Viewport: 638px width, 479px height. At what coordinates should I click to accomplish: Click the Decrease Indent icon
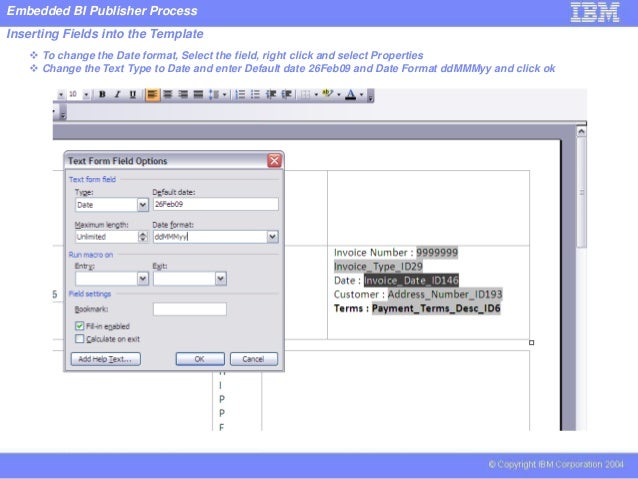pyautogui.click(x=271, y=94)
